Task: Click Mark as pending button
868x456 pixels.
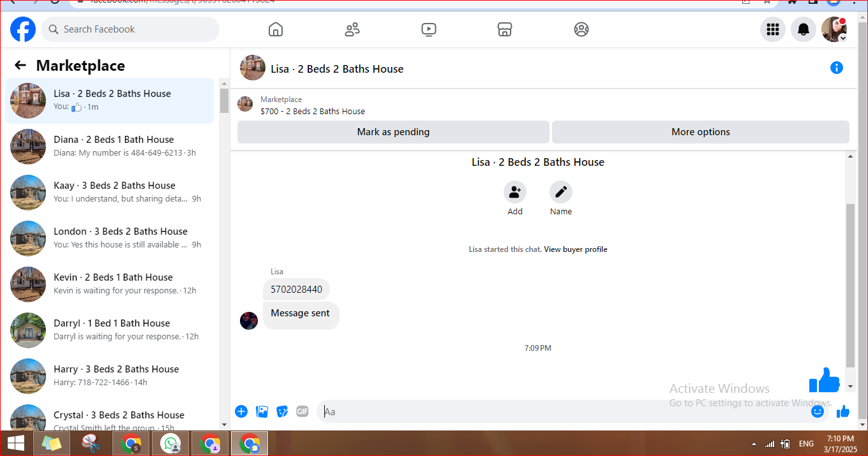Action: tap(393, 132)
